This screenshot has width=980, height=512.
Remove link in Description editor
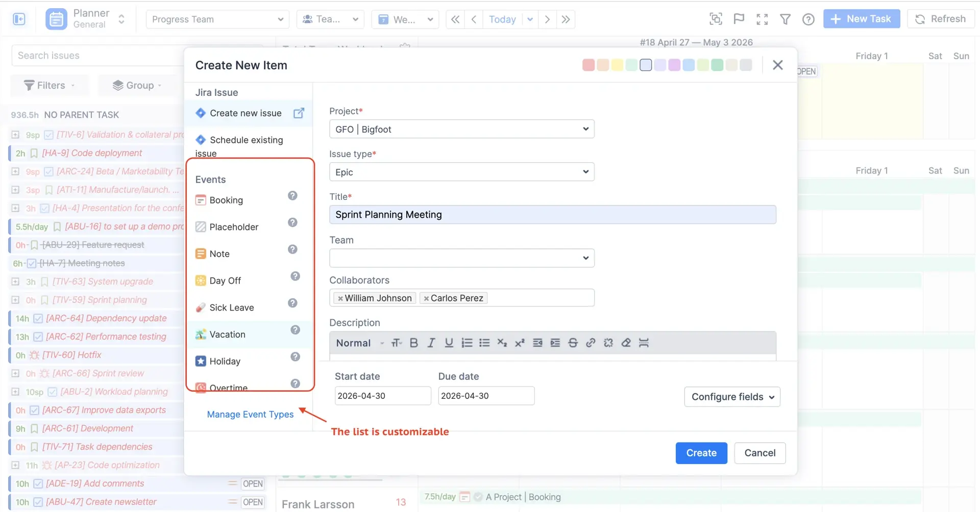pos(608,343)
